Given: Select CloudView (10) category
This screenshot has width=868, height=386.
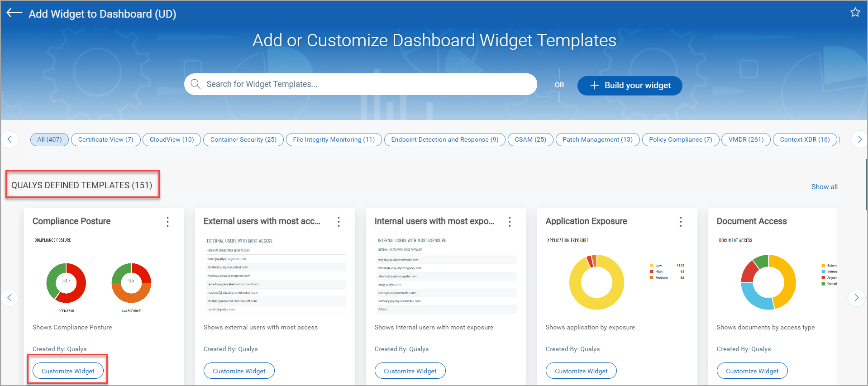Looking at the screenshot, I should [172, 139].
